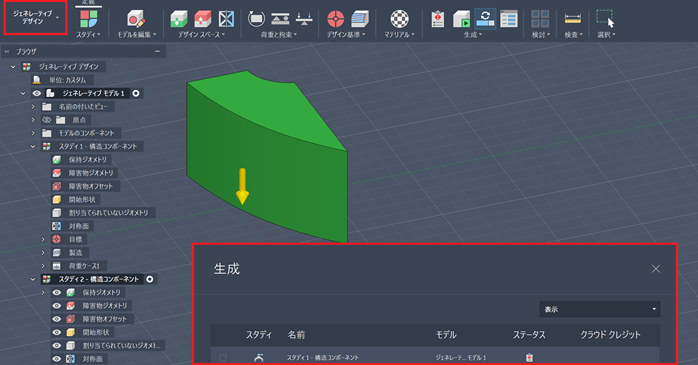The image size is (698, 365).
Task: Expand the 名前の付いたビュー folder
Action: click(x=33, y=107)
